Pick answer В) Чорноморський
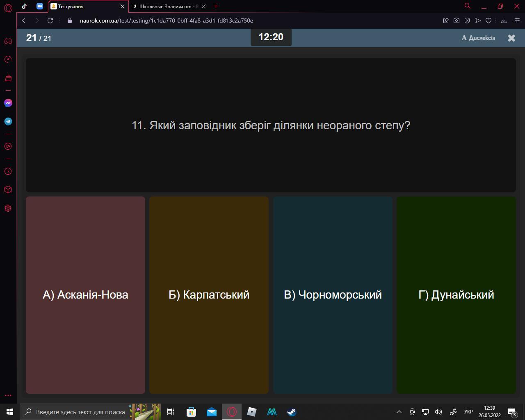 pyautogui.click(x=333, y=294)
